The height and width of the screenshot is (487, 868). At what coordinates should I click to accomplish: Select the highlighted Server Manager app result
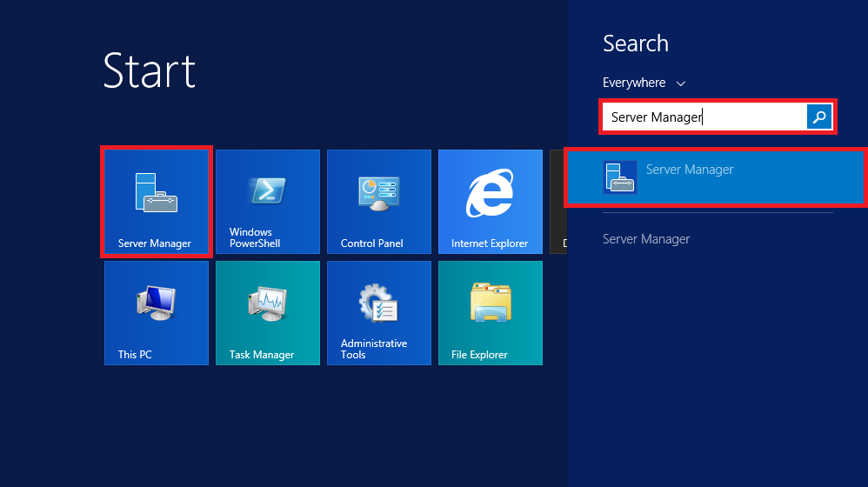717,177
